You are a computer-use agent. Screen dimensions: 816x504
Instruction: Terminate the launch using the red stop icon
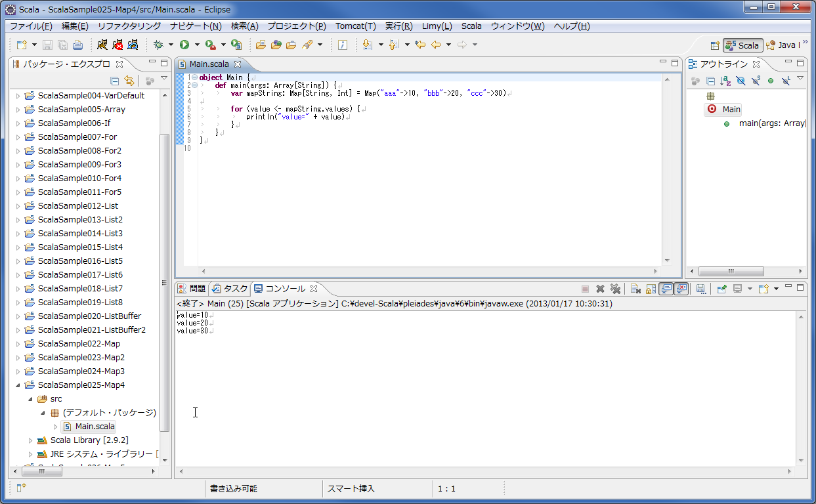pyautogui.click(x=585, y=289)
